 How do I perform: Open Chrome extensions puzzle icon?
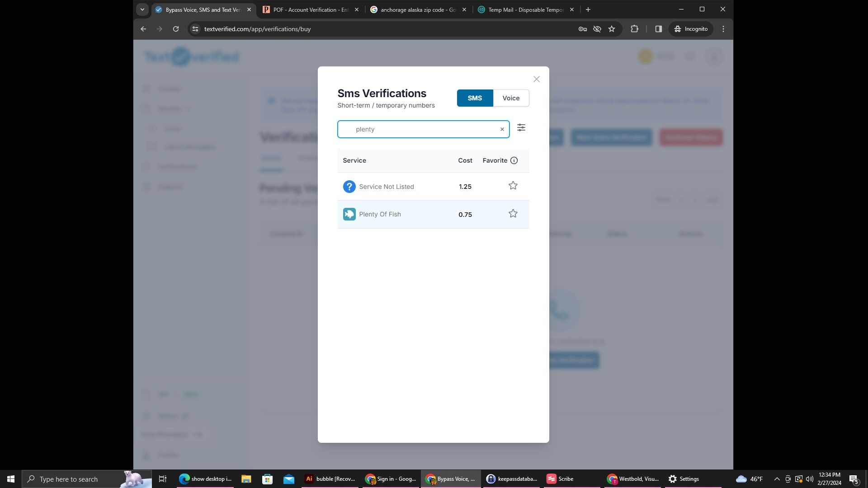[634, 29]
